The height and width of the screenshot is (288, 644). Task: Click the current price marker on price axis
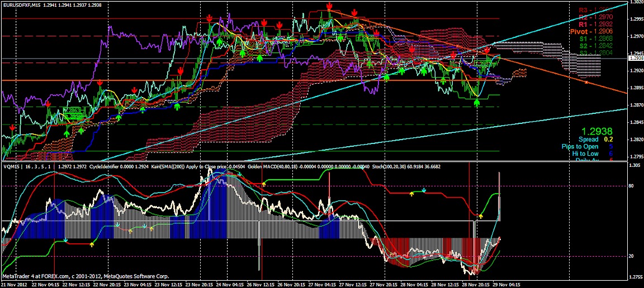tap(636, 58)
